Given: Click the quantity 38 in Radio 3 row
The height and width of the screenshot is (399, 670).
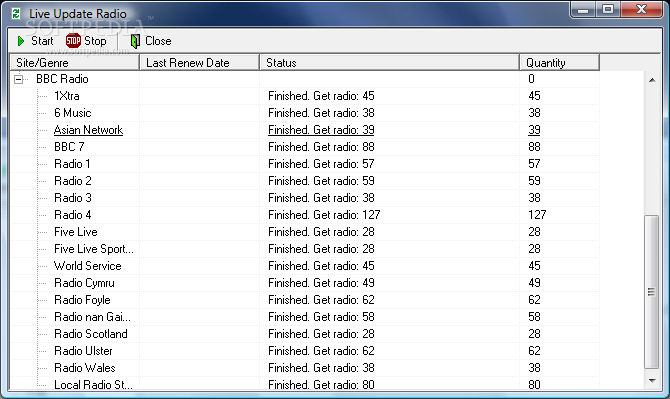Looking at the screenshot, I should [534, 198].
